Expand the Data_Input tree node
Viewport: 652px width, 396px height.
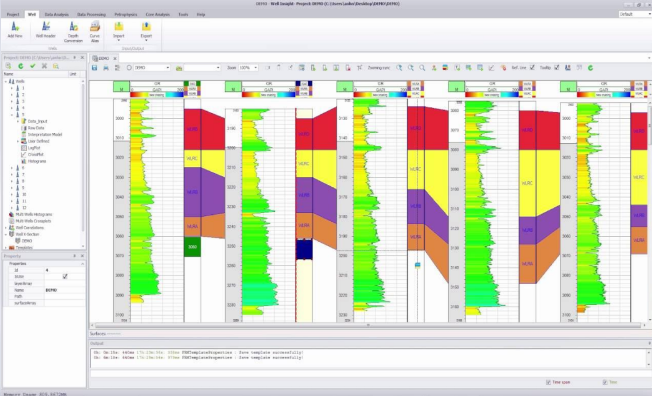tap(17, 121)
